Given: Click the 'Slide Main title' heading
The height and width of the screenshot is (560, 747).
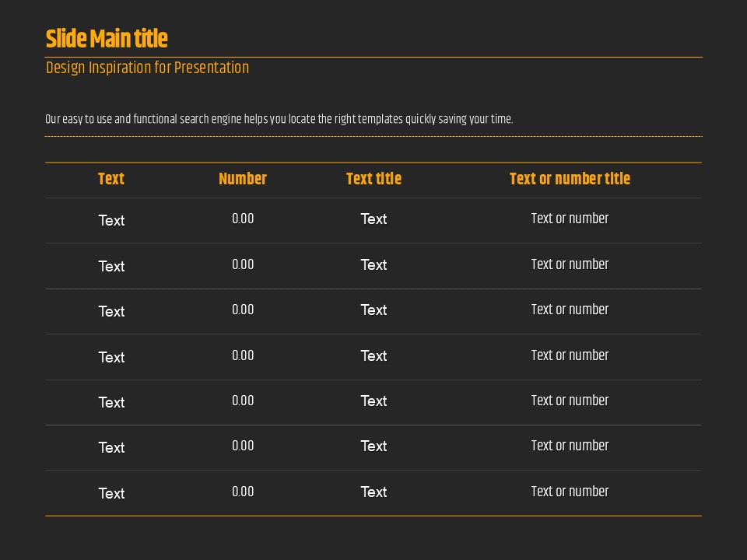Looking at the screenshot, I should [107, 39].
